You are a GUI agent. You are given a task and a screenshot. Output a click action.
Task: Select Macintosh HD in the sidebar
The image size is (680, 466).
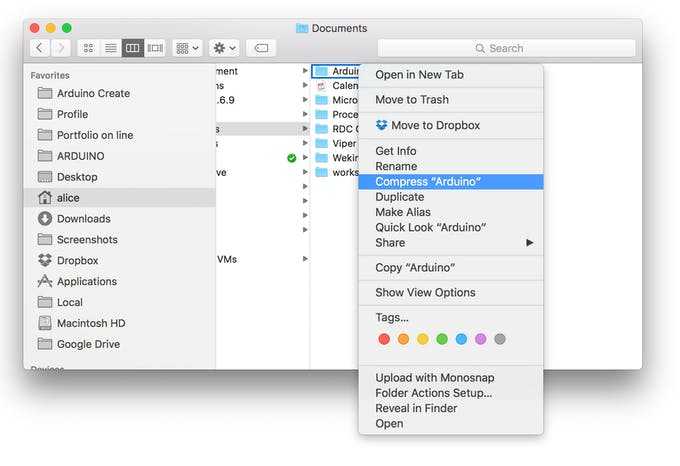coord(88,323)
